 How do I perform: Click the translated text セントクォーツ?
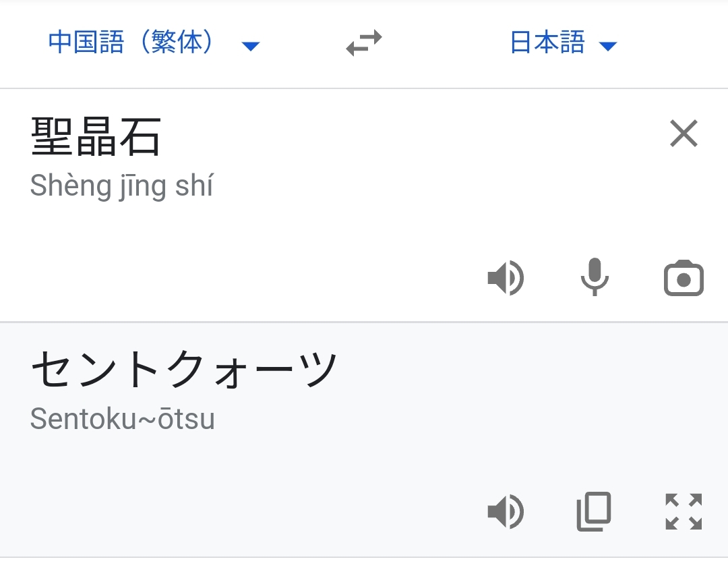[183, 370]
